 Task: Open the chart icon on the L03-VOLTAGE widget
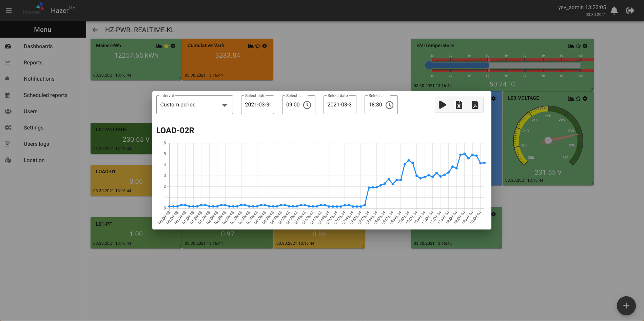tap(571, 98)
